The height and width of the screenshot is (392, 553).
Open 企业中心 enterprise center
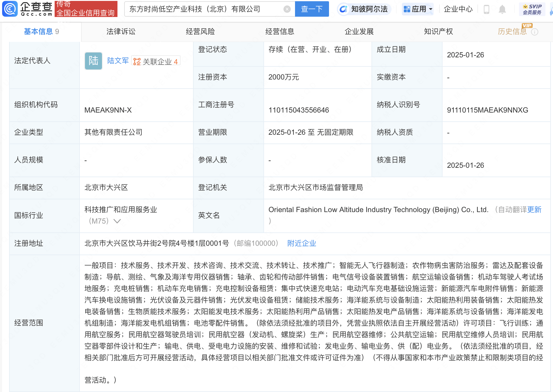click(x=458, y=9)
